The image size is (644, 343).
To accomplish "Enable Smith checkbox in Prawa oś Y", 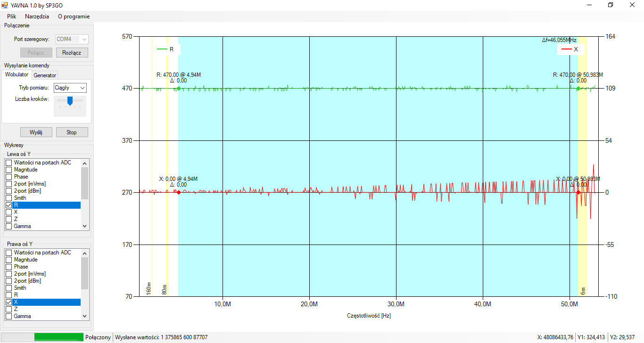I will [x=8, y=288].
